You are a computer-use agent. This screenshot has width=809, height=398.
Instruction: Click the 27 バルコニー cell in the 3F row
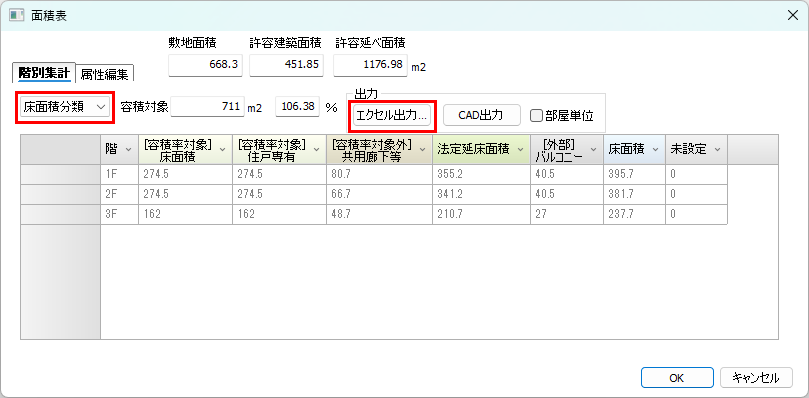pyautogui.click(x=567, y=214)
